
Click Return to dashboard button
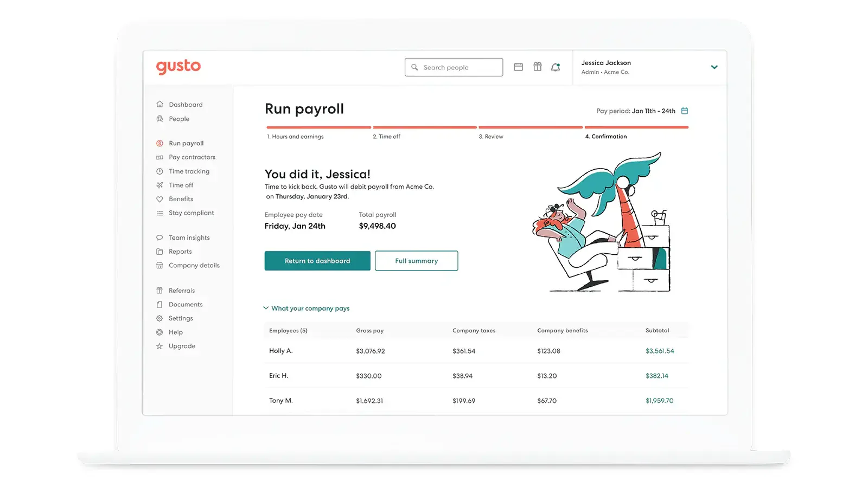pyautogui.click(x=317, y=261)
